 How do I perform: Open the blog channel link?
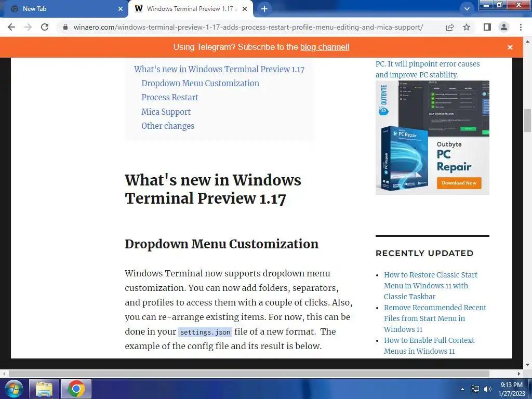pyautogui.click(x=325, y=47)
